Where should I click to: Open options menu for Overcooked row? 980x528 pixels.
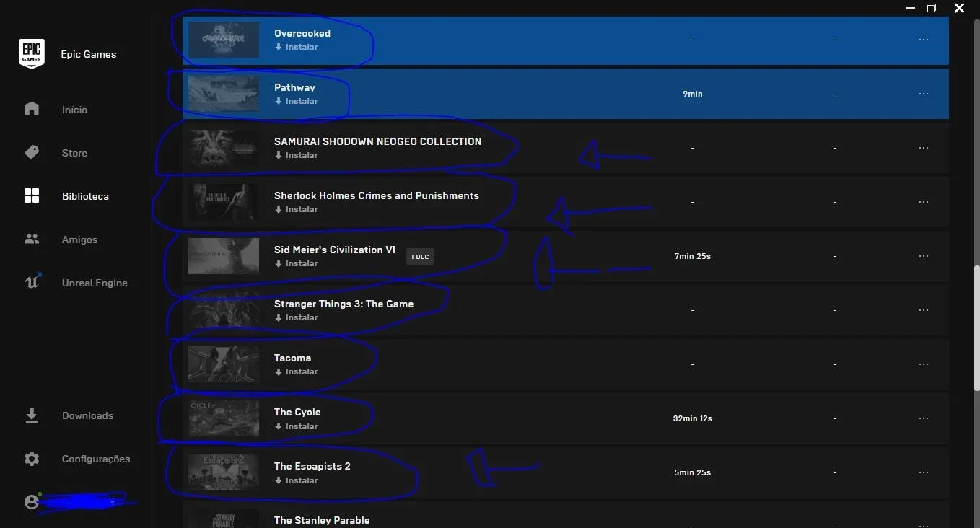click(x=924, y=40)
